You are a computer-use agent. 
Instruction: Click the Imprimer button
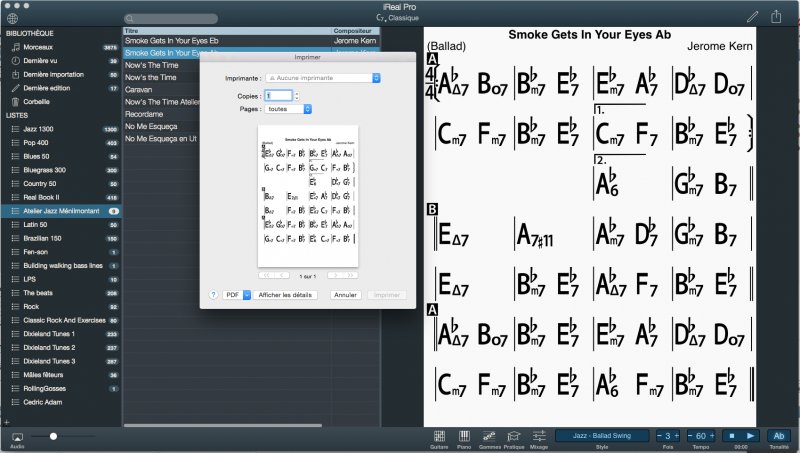[x=387, y=295]
